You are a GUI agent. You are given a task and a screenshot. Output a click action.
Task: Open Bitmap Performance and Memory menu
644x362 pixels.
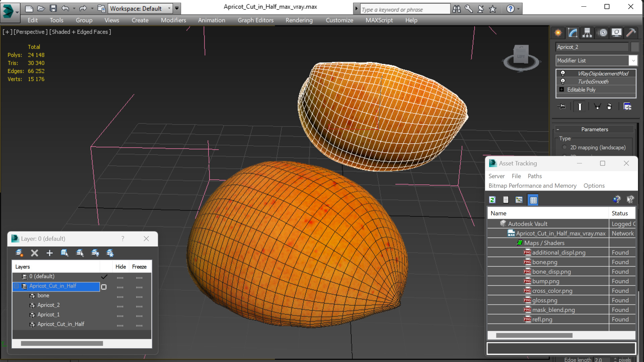point(532,186)
